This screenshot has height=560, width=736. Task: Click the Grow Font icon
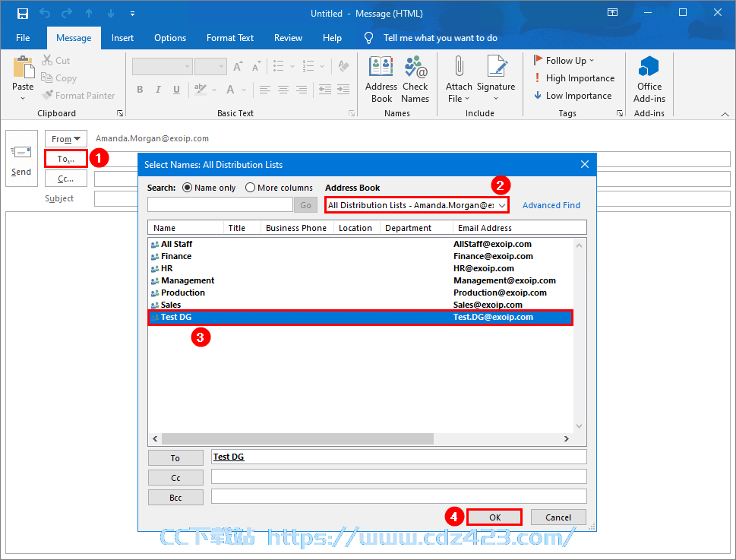(238, 66)
